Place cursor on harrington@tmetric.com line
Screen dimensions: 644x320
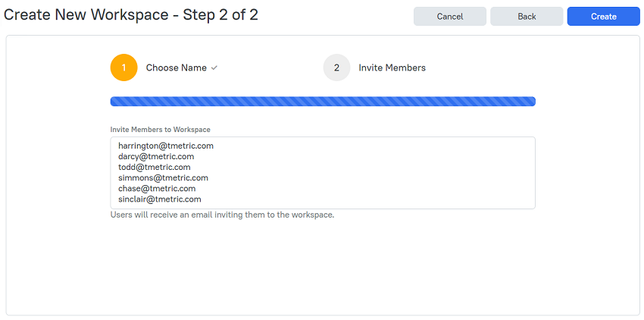click(166, 146)
